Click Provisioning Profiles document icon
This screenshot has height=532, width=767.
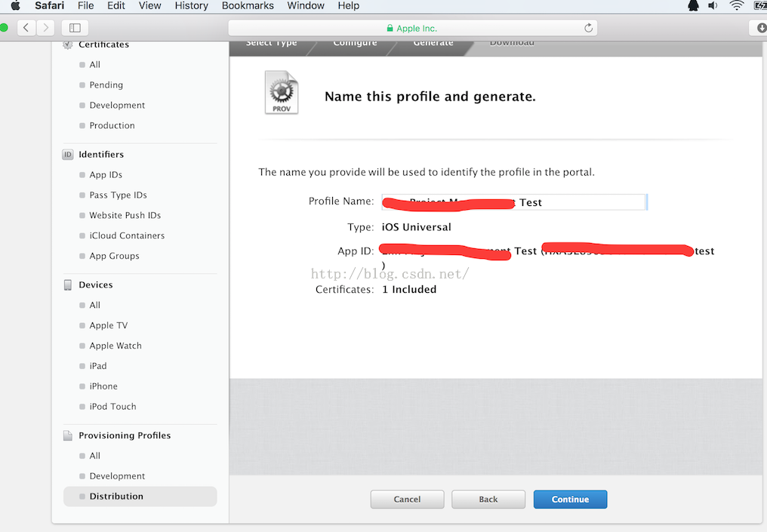point(67,435)
